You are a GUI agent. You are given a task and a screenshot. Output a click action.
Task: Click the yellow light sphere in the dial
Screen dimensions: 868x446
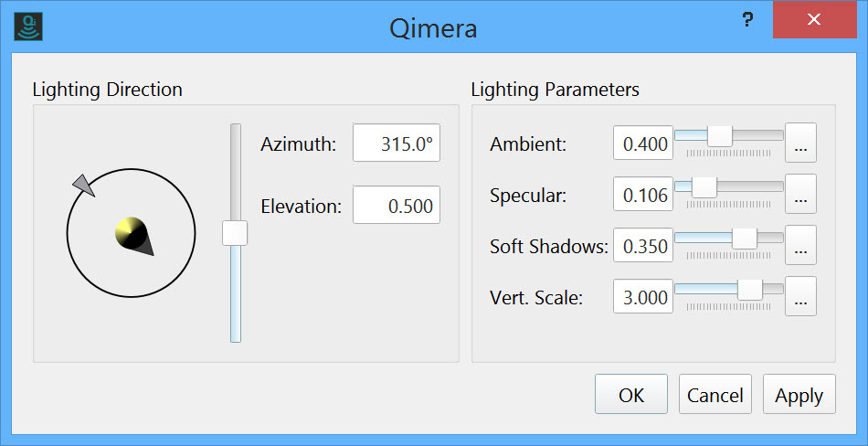click(130, 233)
